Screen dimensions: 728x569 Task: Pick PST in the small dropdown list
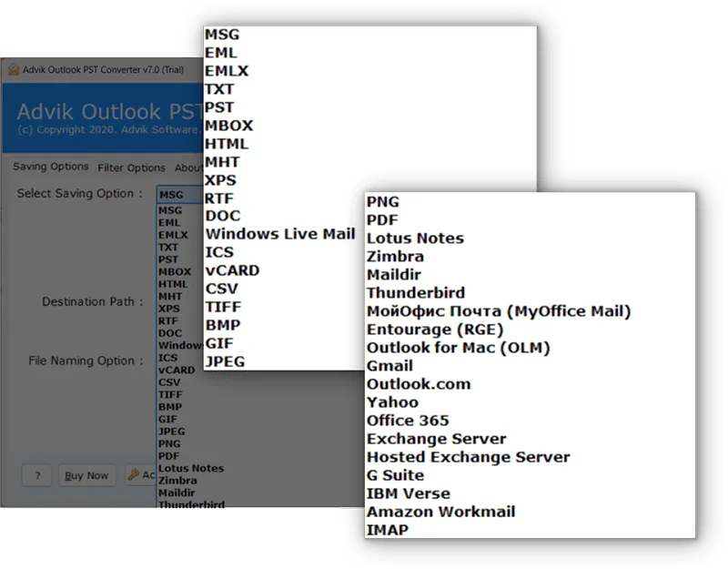point(168,259)
